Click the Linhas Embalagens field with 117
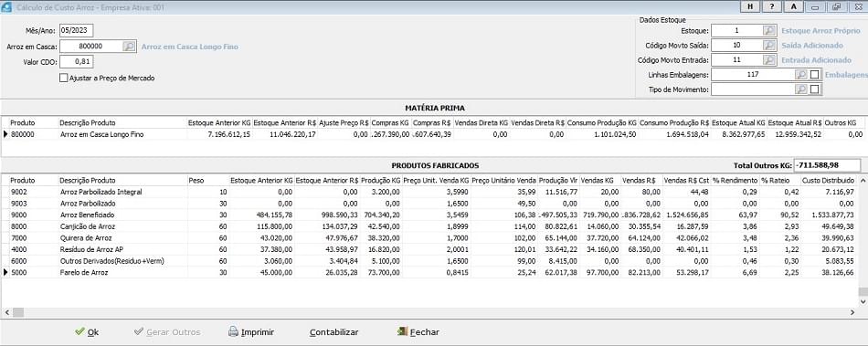The height and width of the screenshot is (346, 868). pyautogui.click(x=753, y=74)
